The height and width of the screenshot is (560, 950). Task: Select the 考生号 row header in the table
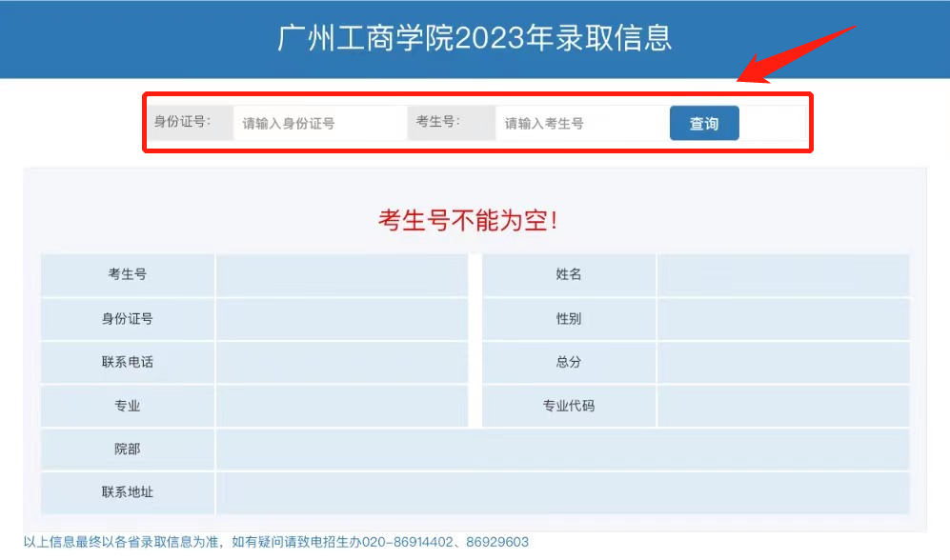click(127, 274)
